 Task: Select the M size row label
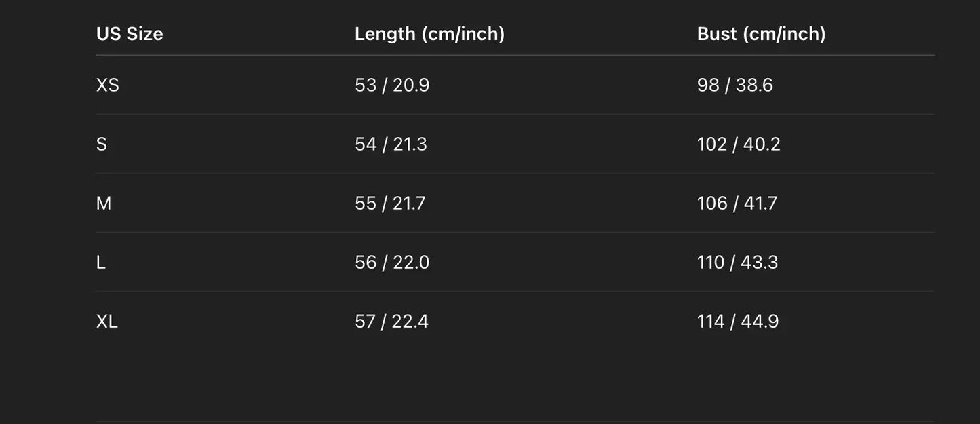pyautogui.click(x=104, y=204)
